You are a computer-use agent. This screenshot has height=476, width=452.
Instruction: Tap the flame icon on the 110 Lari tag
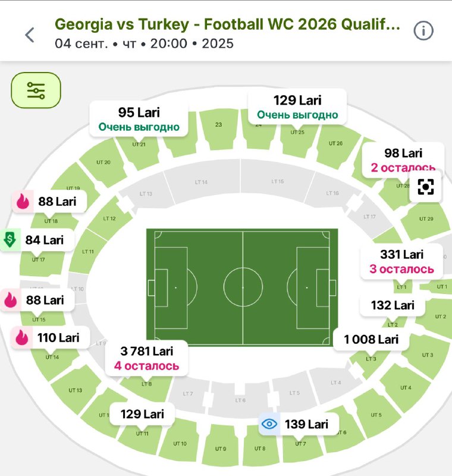[x=21, y=337]
